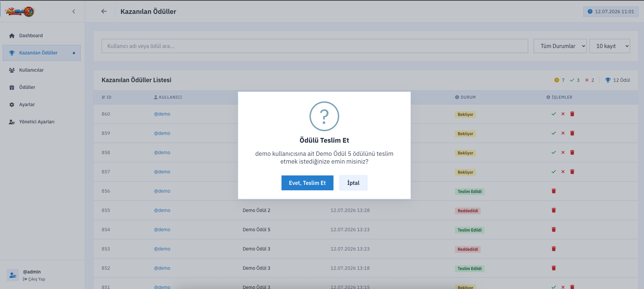
Task: Approve prize in row 859 with checkmark
Action: (x=554, y=133)
